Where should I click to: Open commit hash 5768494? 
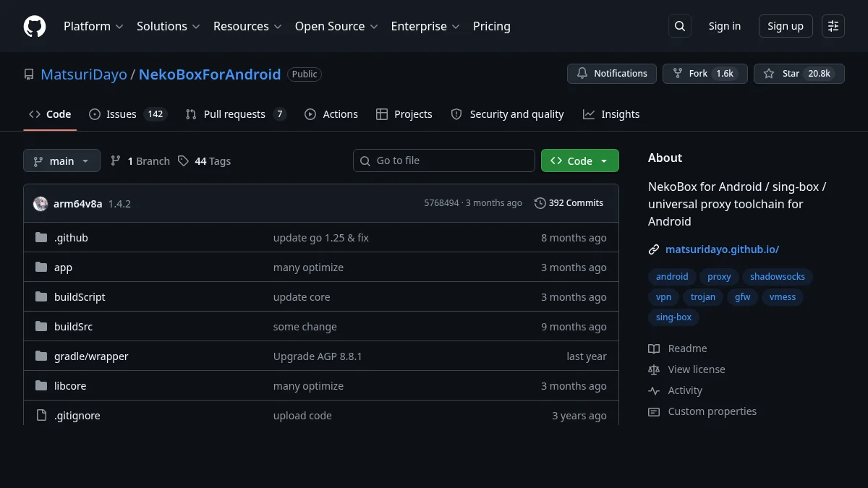[x=441, y=203]
